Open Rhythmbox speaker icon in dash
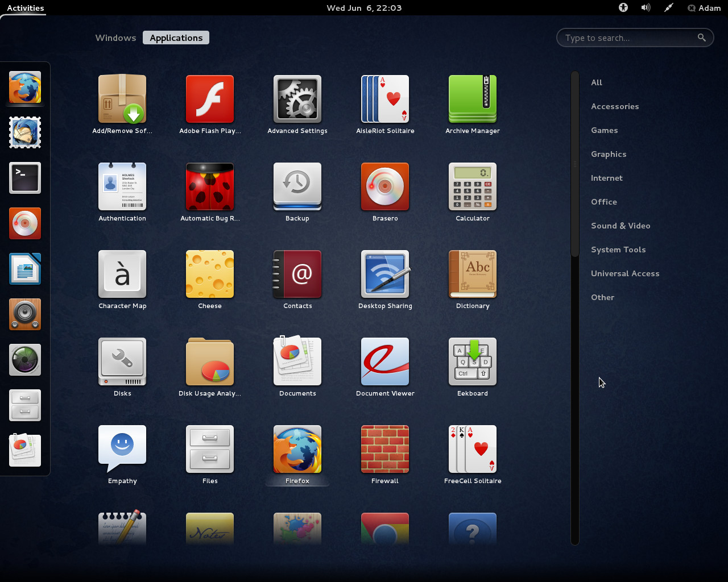The width and height of the screenshot is (728, 582). [25, 314]
